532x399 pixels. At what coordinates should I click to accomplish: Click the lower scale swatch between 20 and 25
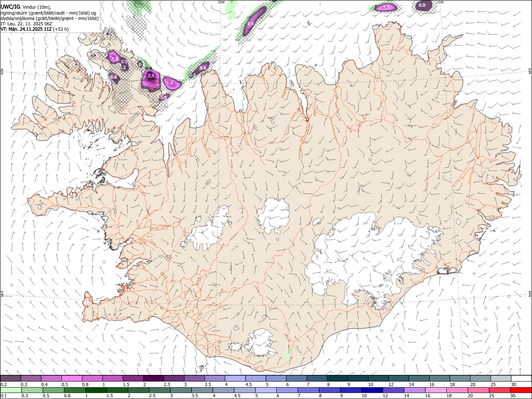tap(478, 390)
